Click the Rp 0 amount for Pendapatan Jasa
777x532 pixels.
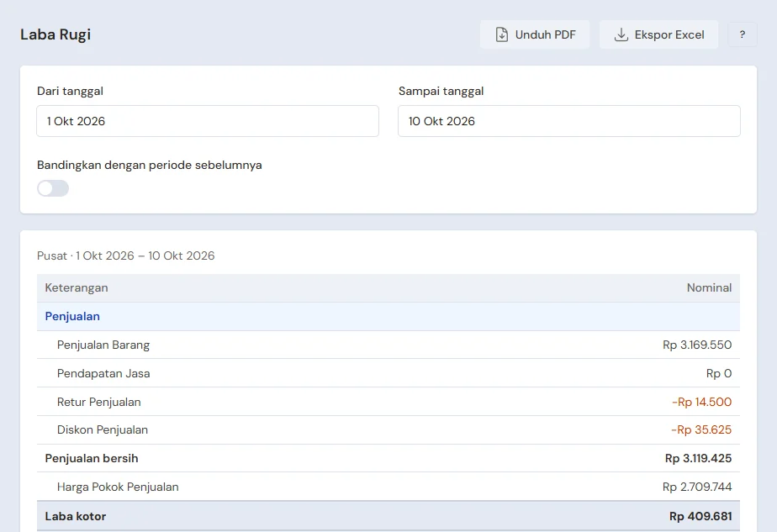[x=718, y=373]
